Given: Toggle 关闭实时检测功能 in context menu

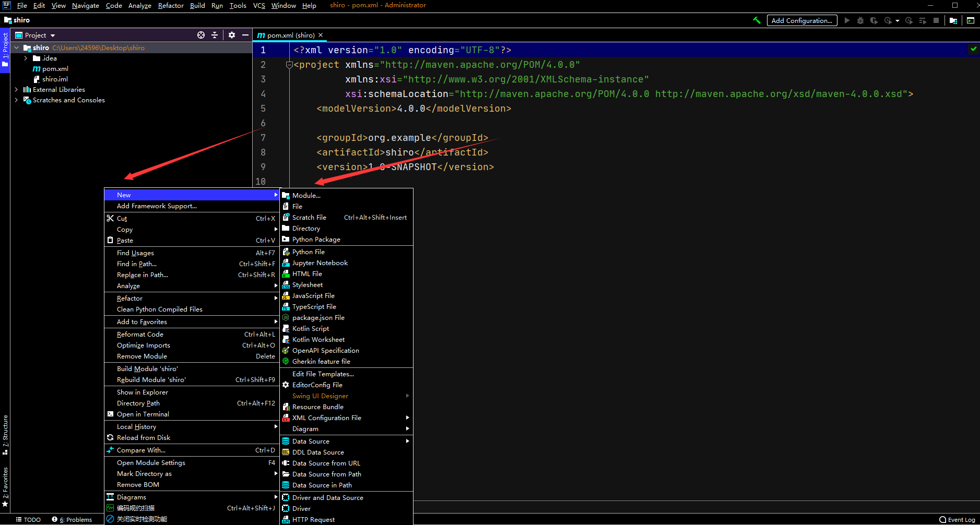Looking at the screenshot, I should pos(192,519).
